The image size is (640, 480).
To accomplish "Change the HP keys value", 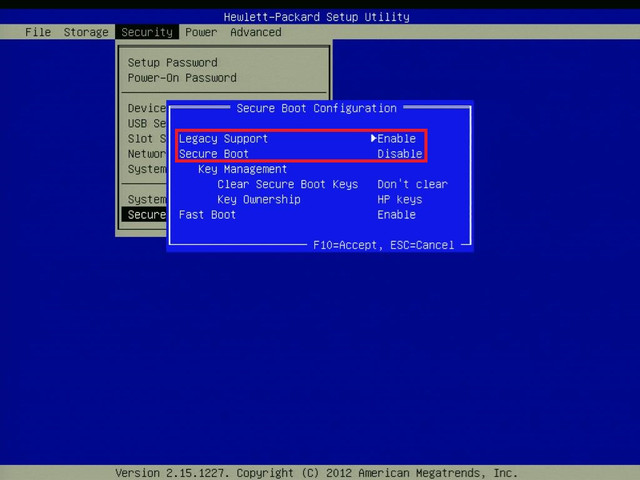I will 400,199.
